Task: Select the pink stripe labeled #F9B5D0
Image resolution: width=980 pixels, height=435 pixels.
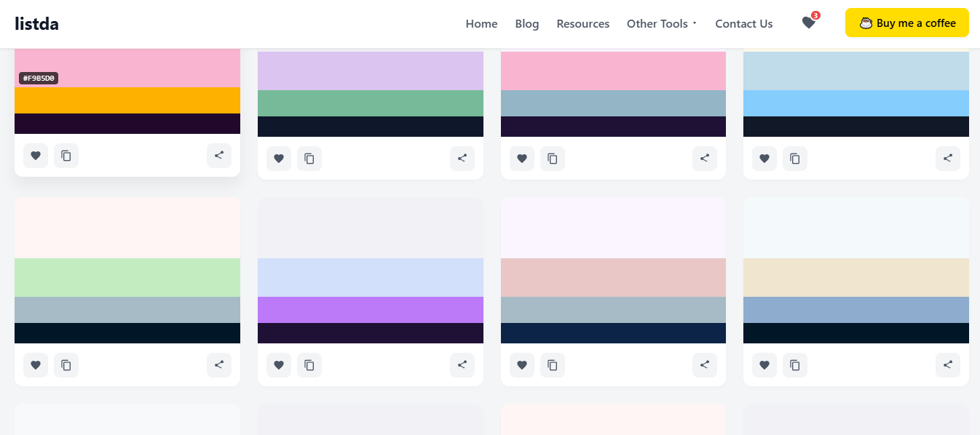Action: coord(127,68)
